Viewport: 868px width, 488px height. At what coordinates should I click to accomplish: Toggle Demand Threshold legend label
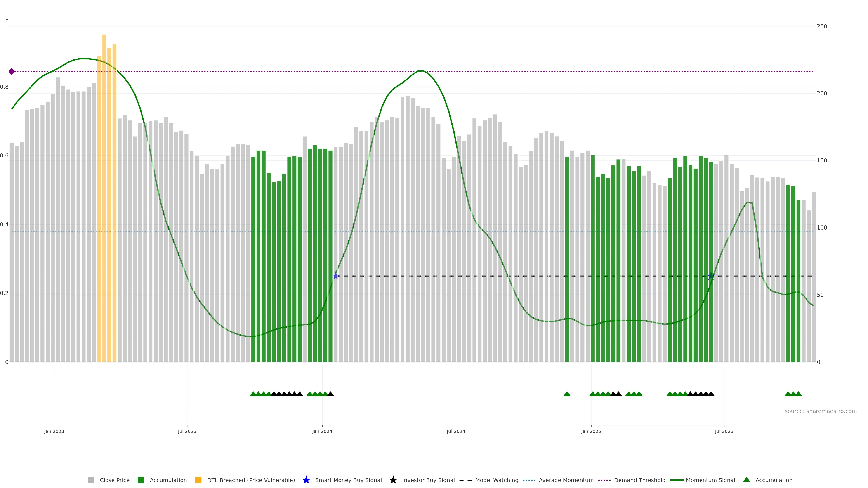639,480
